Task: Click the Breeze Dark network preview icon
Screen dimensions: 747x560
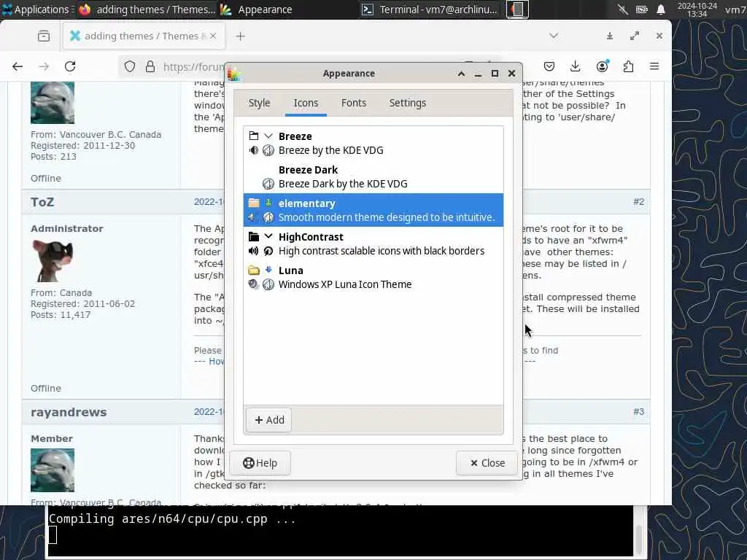Action: 268,184
